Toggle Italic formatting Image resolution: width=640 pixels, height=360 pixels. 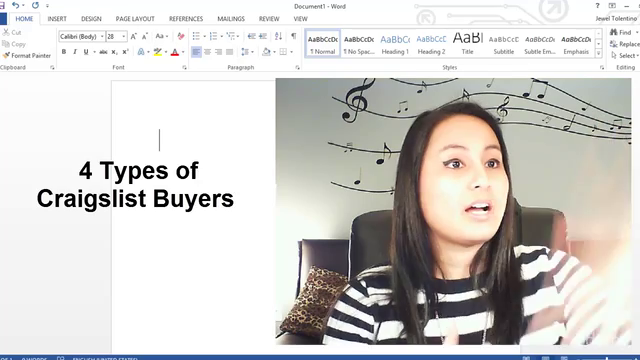[75, 52]
